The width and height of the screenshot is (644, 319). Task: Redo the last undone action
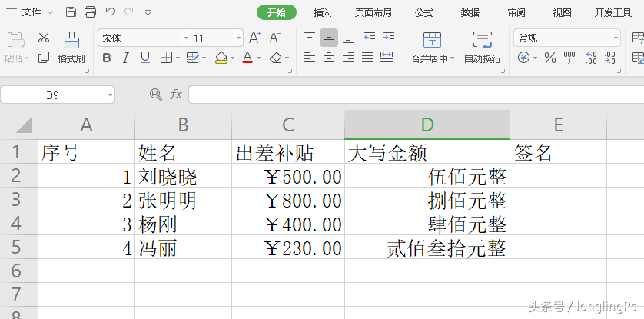tap(129, 12)
